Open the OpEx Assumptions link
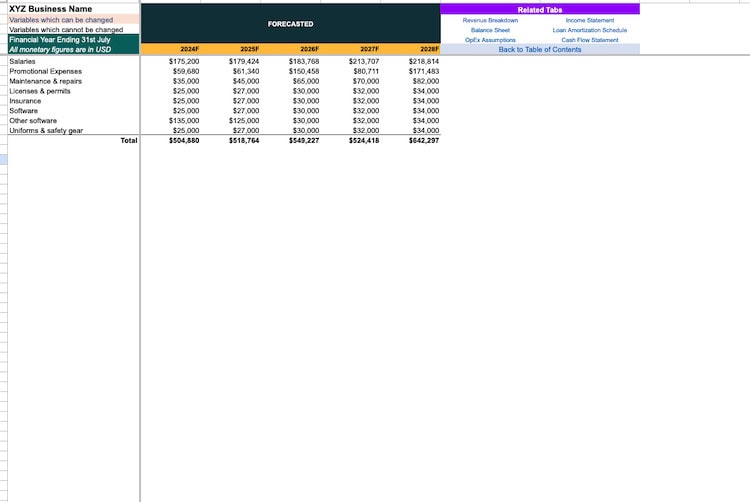Image resolution: width=750 pixels, height=502 pixels. point(490,40)
